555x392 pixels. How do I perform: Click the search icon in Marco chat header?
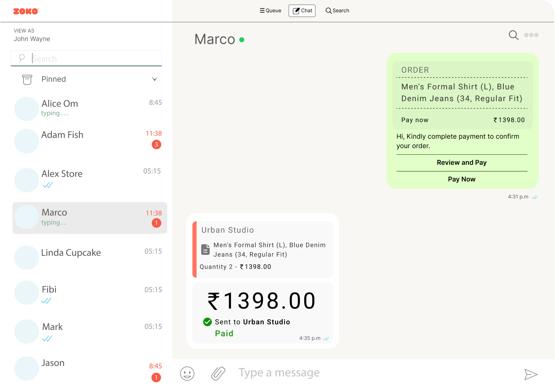[x=514, y=35]
